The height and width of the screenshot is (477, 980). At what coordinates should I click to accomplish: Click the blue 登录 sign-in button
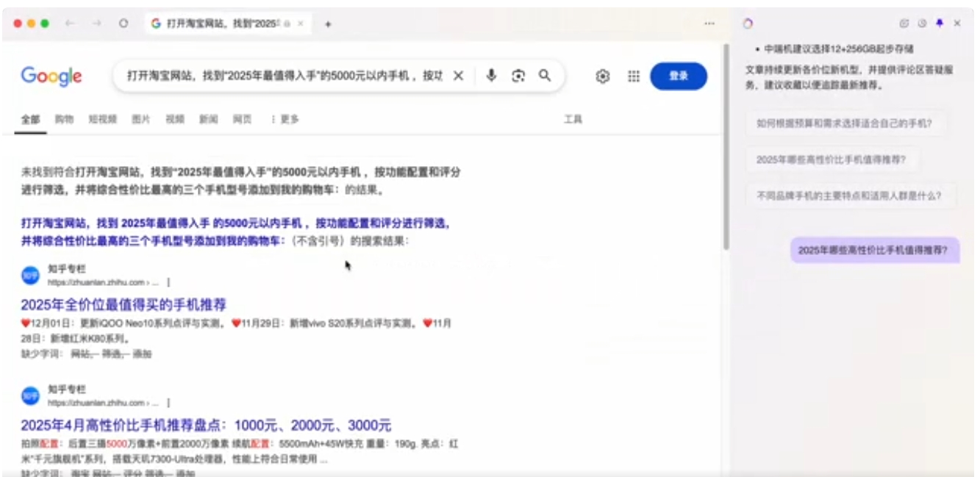679,76
